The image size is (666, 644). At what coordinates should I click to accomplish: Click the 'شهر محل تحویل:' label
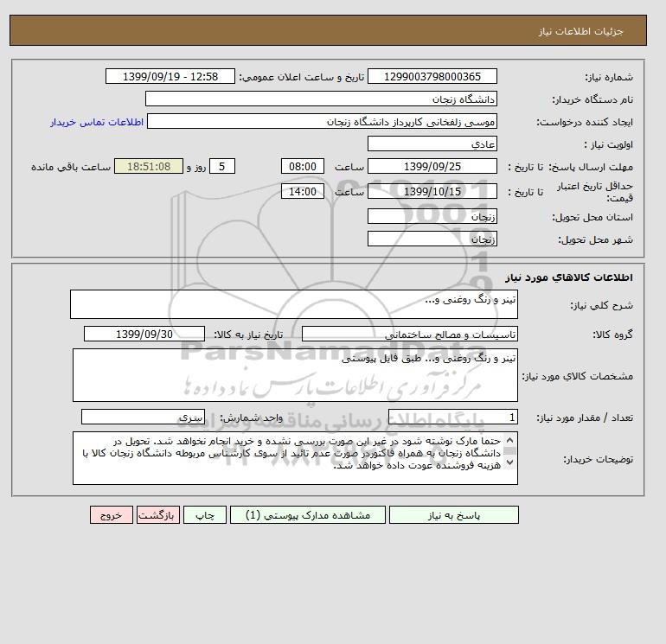pyautogui.click(x=595, y=239)
